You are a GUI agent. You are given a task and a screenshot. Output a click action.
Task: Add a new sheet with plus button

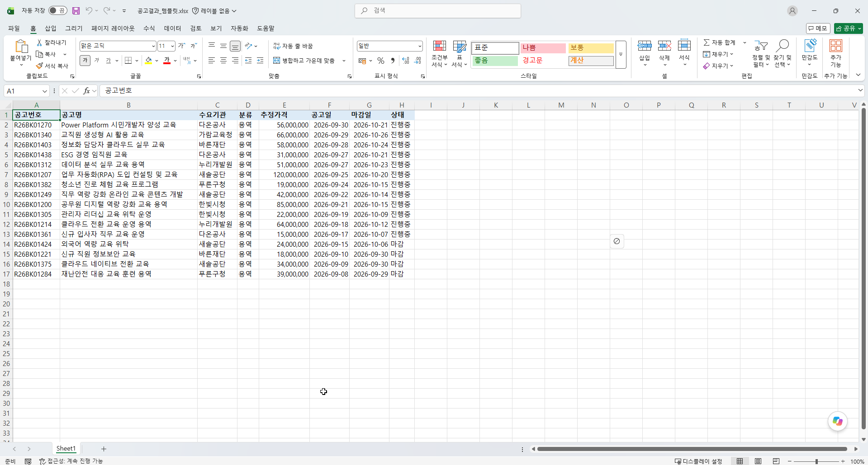pyautogui.click(x=104, y=449)
